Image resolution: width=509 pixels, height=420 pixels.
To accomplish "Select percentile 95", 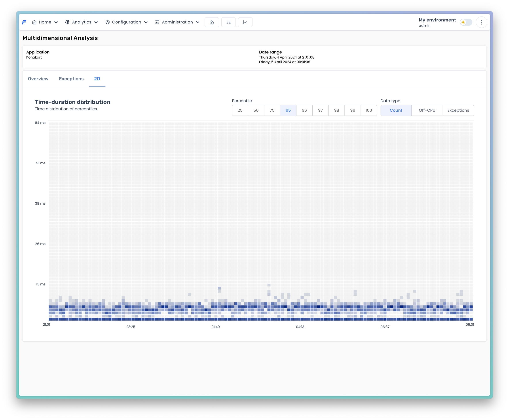I will pos(288,110).
